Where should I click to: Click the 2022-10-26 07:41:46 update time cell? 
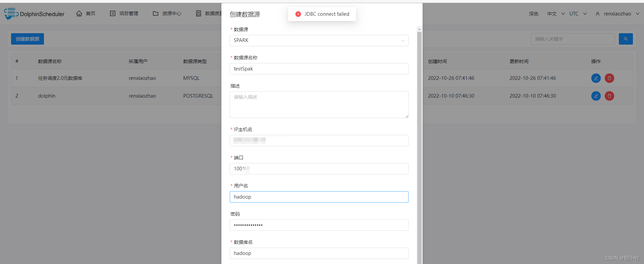point(533,78)
